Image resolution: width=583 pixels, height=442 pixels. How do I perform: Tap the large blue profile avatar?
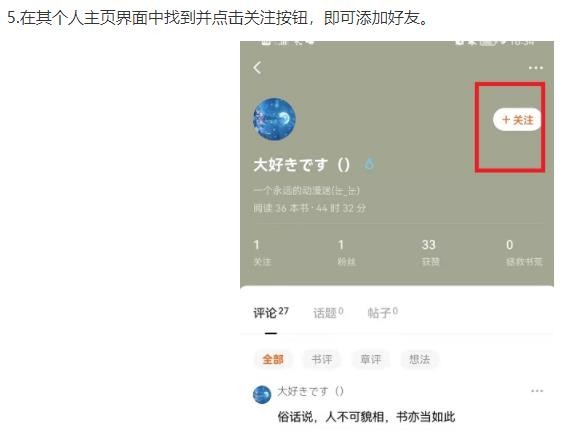(x=274, y=119)
